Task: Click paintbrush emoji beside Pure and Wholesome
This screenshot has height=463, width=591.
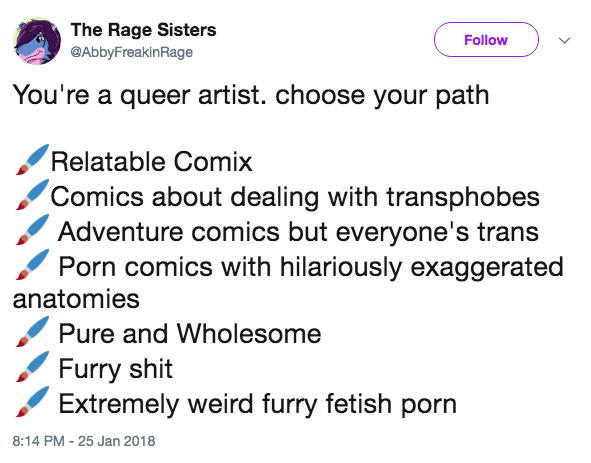Action: click(32, 331)
